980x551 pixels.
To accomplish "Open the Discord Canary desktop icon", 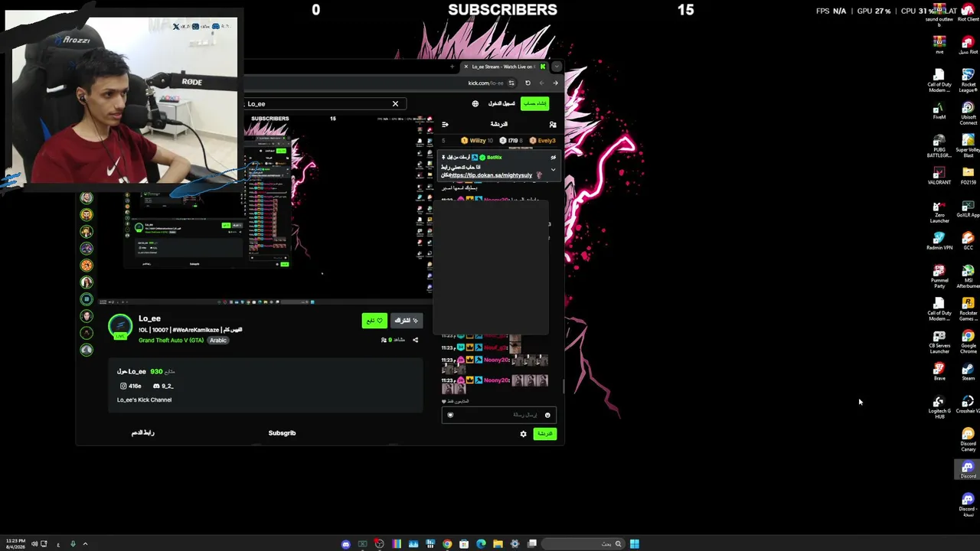I will (968, 440).
